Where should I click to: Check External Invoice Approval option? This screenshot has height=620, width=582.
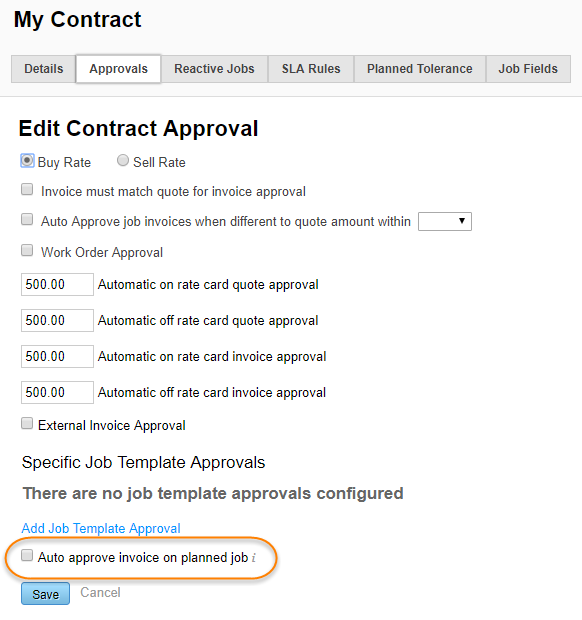pyautogui.click(x=27, y=423)
